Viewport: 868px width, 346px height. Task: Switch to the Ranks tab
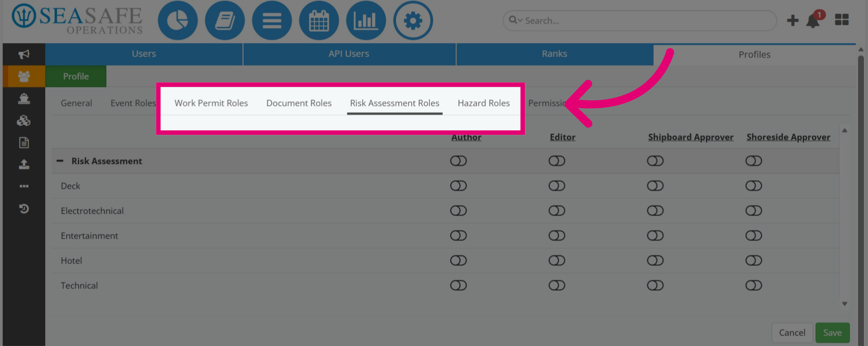554,54
